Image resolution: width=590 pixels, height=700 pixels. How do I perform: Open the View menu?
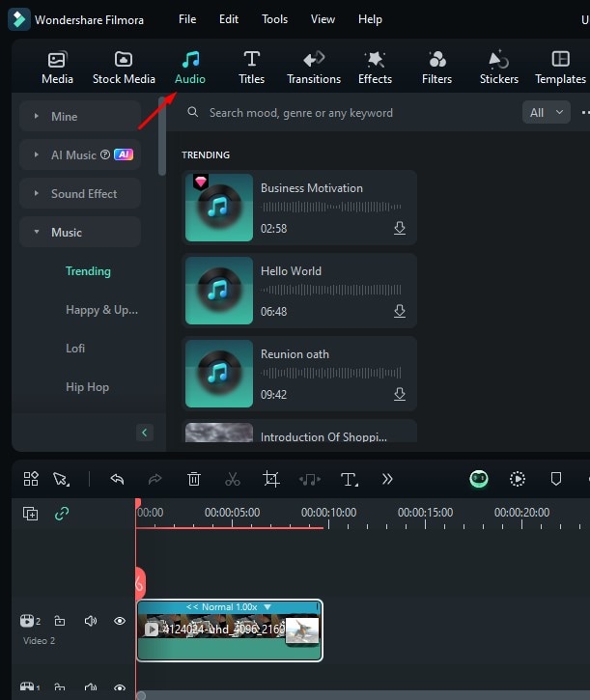(323, 19)
